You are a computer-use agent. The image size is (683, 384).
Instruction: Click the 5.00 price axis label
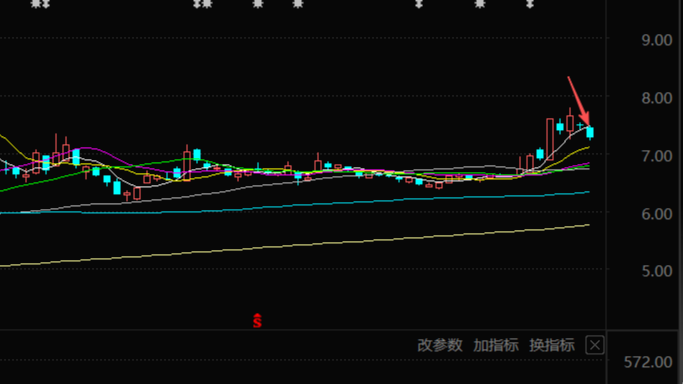click(656, 271)
